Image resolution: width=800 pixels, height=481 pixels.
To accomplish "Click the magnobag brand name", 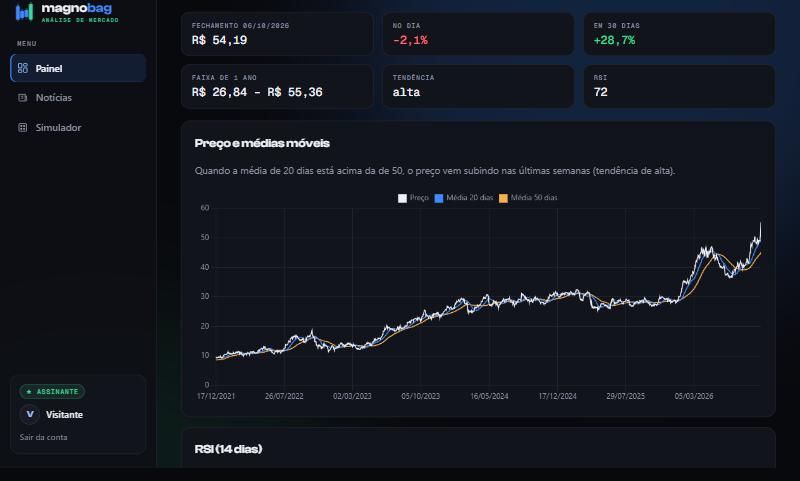I will click(x=77, y=8).
